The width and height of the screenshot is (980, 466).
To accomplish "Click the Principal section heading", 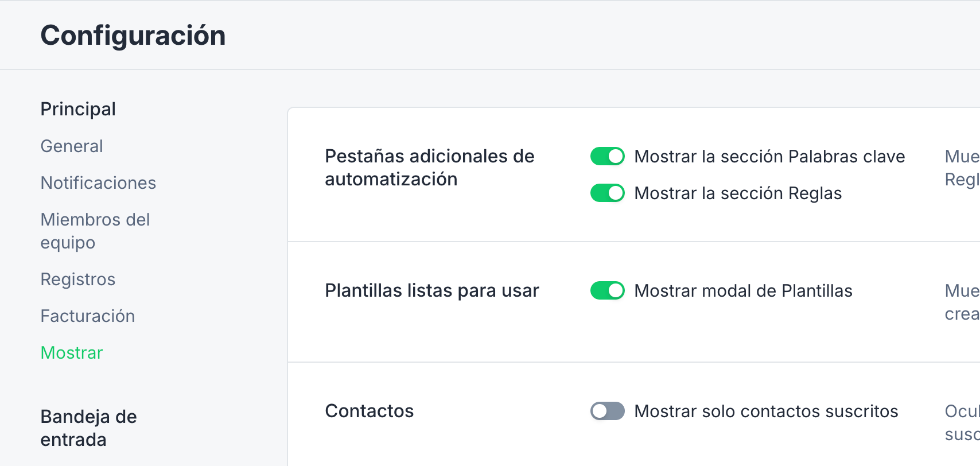I will point(78,109).
